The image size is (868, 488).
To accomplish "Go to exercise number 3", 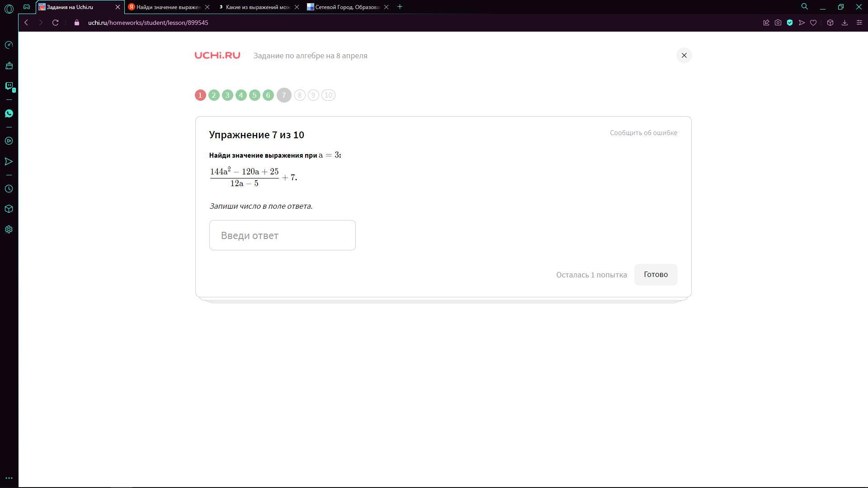I will point(227,95).
